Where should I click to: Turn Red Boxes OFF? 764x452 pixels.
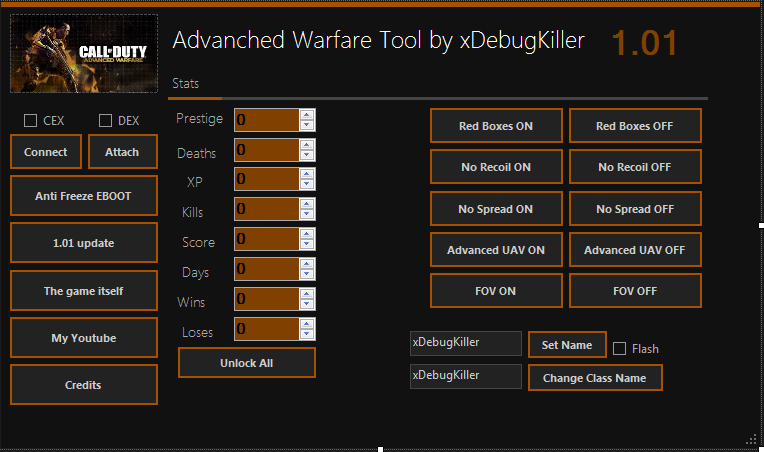click(x=635, y=126)
